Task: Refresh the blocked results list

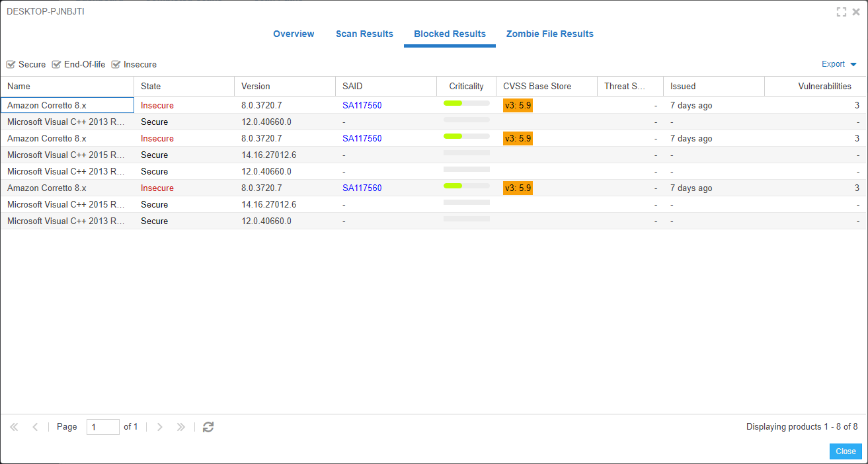Action: (208, 427)
